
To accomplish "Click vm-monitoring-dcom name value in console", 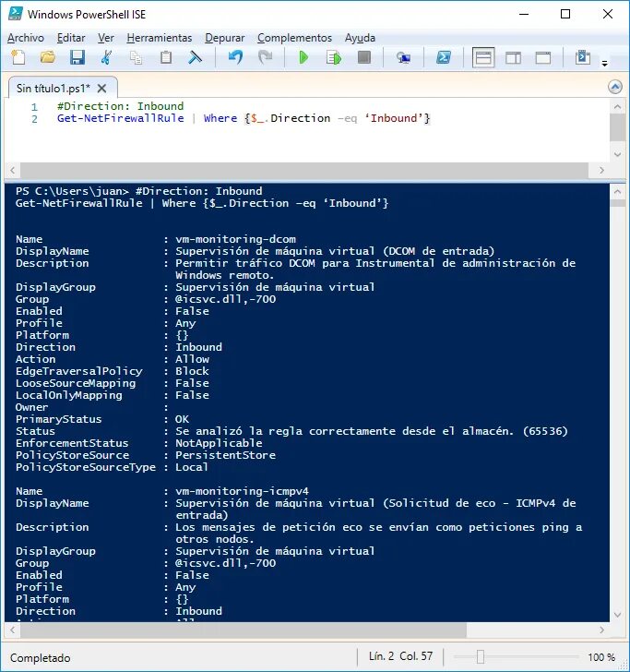I will [x=235, y=239].
